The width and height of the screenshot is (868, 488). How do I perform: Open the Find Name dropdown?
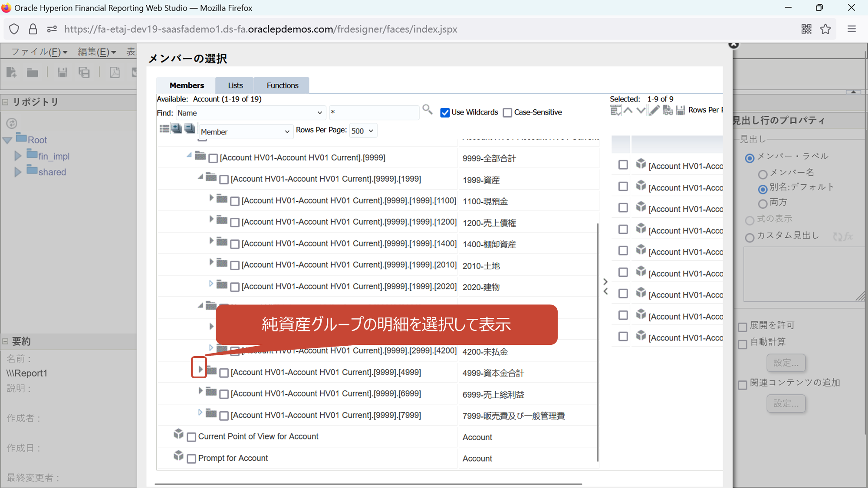(250, 113)
